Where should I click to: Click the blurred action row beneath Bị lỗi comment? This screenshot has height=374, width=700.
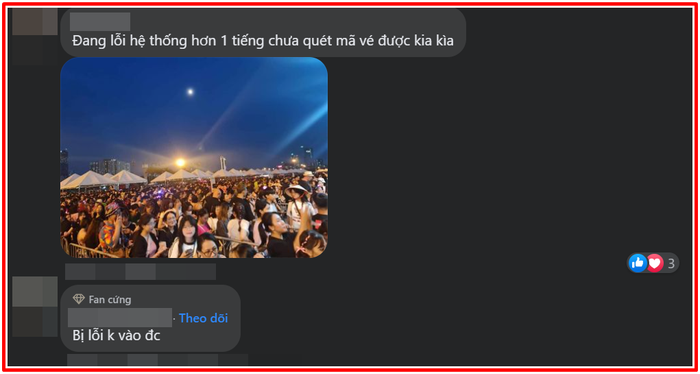pos(157,360)
